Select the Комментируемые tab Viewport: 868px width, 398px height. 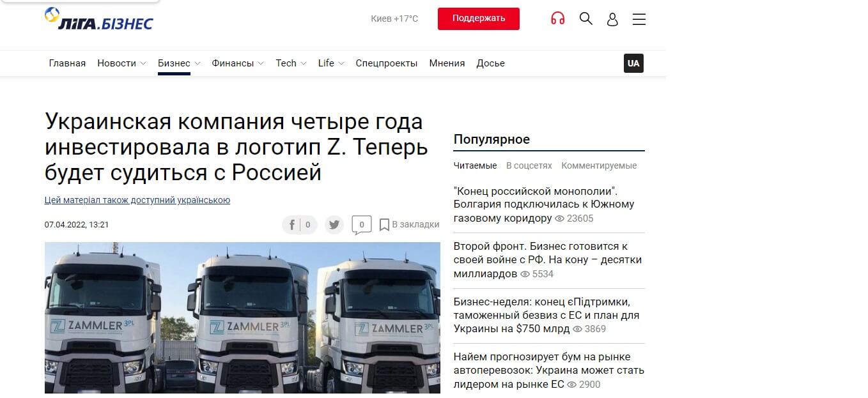click(x=599, y=165)
